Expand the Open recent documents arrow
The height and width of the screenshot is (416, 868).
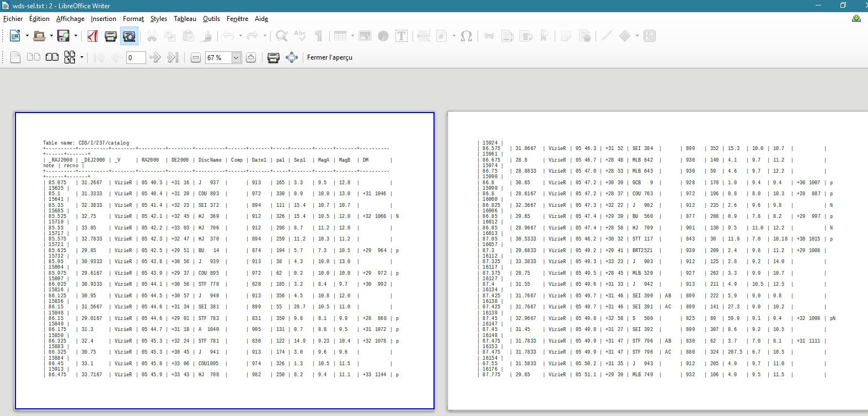pyautogui.click(x=51, y=36)
